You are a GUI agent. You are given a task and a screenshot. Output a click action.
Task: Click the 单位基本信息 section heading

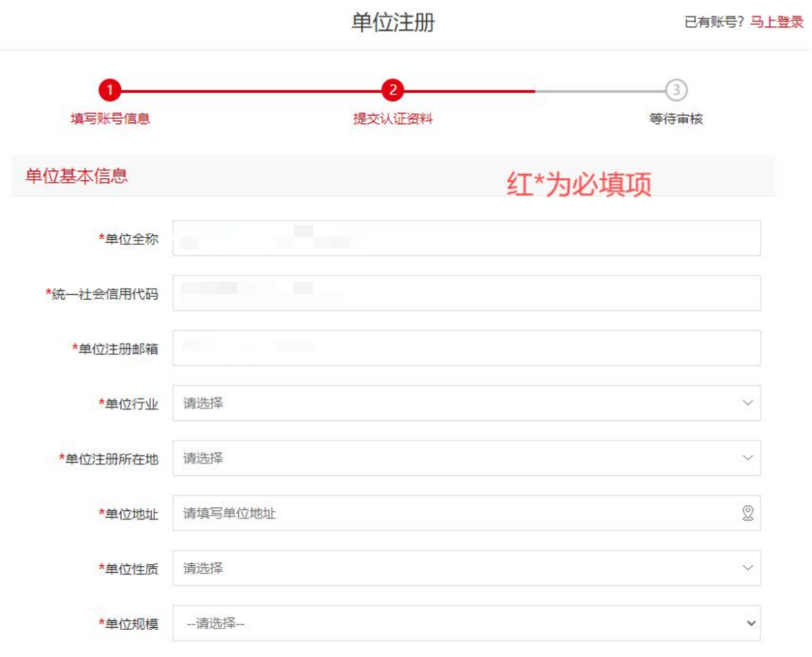[x=77, y=176]
